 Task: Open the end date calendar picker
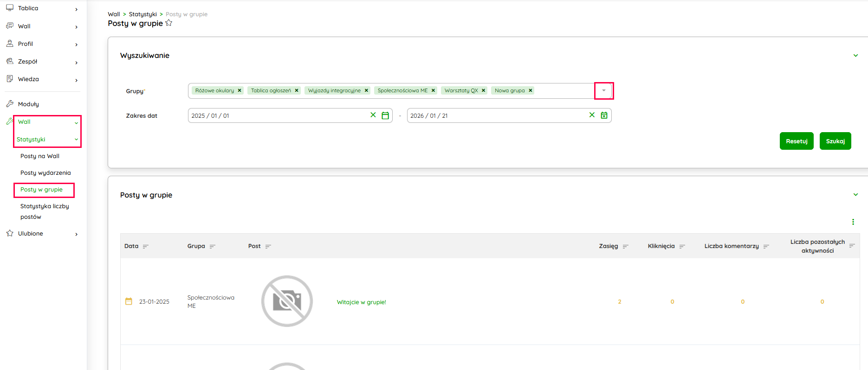pos(604,115)
